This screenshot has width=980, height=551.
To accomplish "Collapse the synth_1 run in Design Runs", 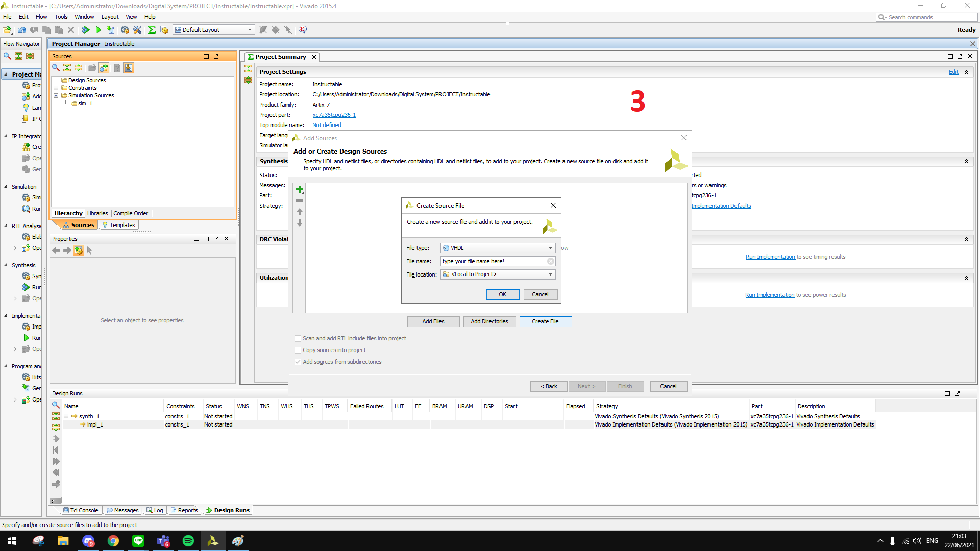I will click(x=66, y=416).
